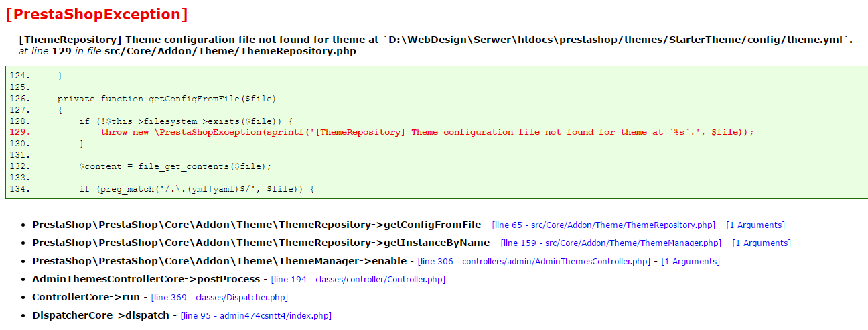Show arguments for ThemeRepository->getConfigFromFile
Image resolution: width=868 pixels, height=330 pixels.
pyautogui.click(x=755, y=225)
